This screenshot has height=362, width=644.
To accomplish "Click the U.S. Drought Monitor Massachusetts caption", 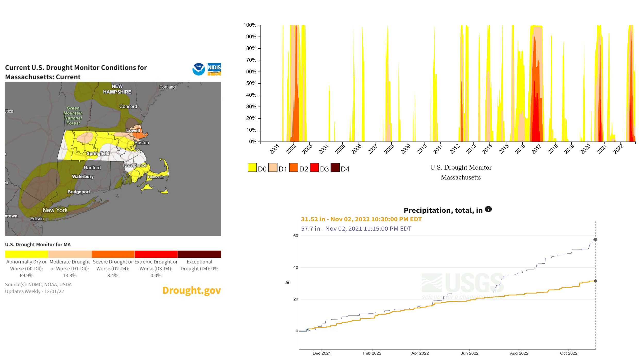I will click(x=461, y=172).
